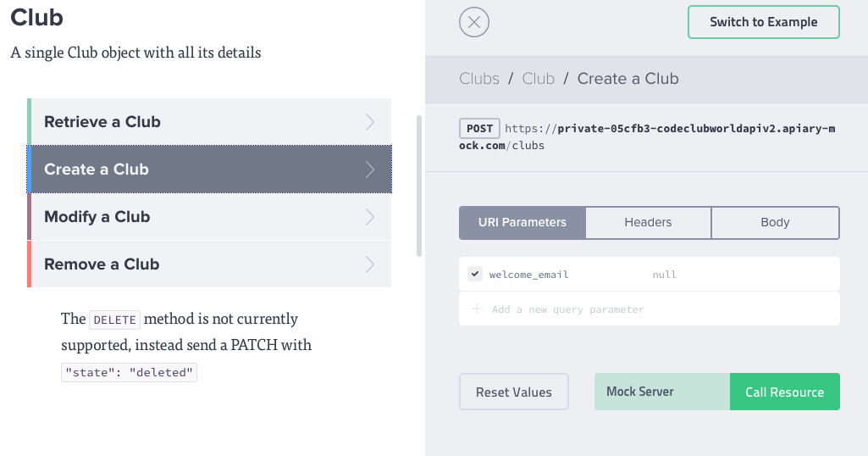Select the Modify a Club action
This screenshot has width=868, height=456.
tap(97, 217)
